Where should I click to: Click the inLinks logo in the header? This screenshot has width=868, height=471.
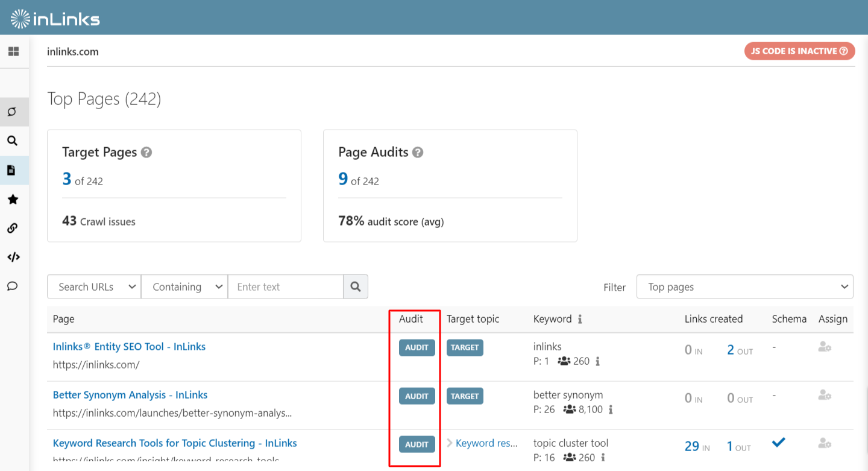pyautogui.click(x=55, y=19)
